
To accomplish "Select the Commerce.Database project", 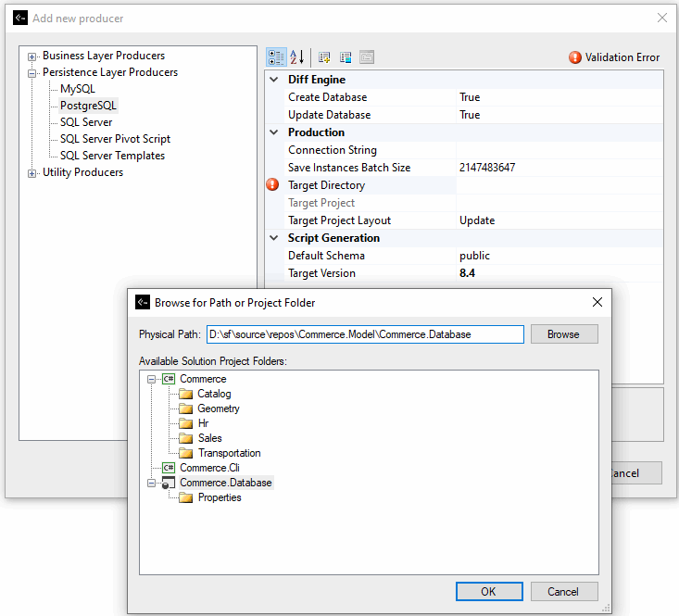I will pos(226,483).
